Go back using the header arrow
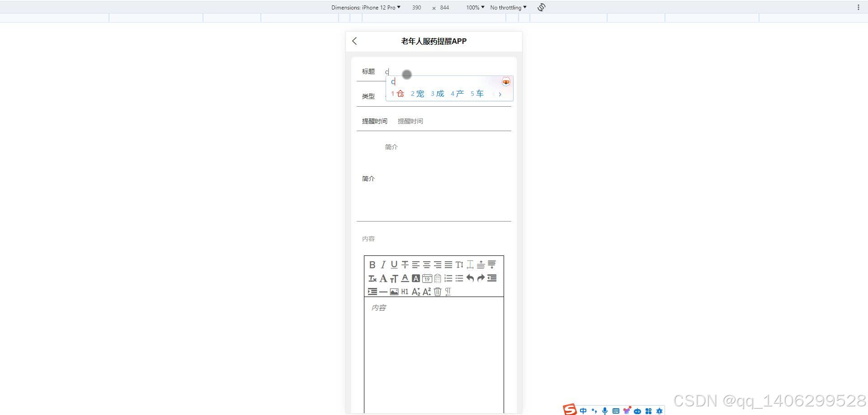The image size is (868, 415). pyautogui.click(x=354, y=41)
